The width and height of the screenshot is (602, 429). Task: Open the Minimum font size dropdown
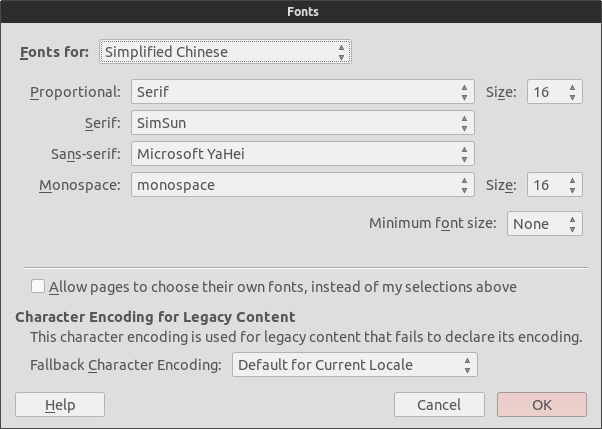click(545, 224)
